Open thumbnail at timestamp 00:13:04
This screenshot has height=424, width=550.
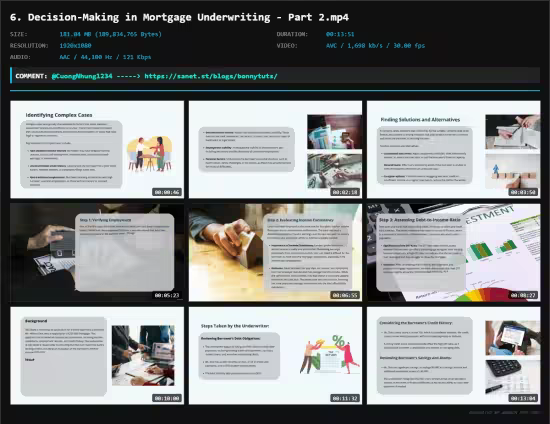point(454,356)
